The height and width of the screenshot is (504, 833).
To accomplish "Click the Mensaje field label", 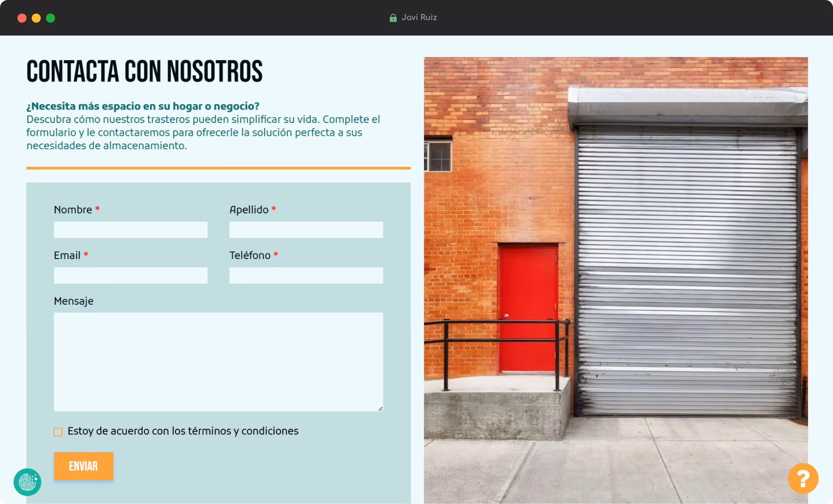I will click(74, 301).
